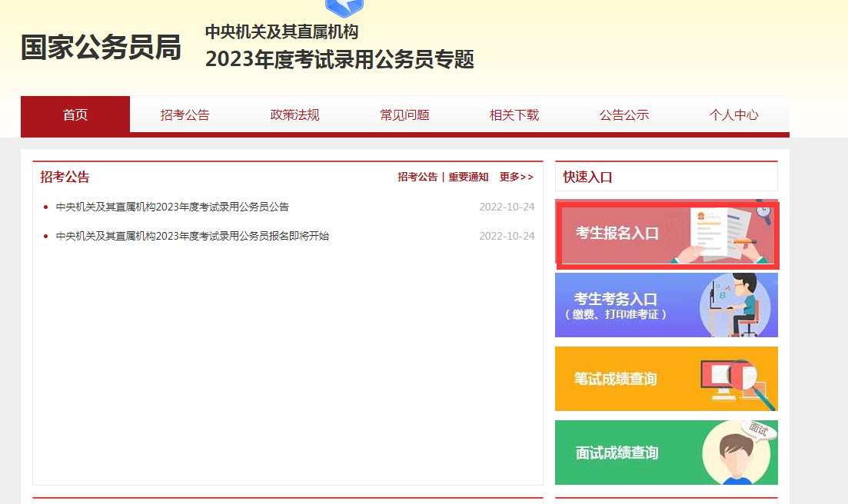The height and width of the screenshot is (504, 848).
Task: Open the 政策法规 navigation tab
Action: click(294, 114)
